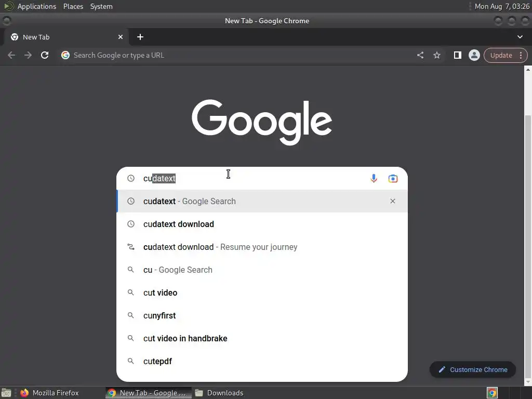Bookmark this tab with the star icon
Screen dimensions: 532x399
click(437, 55)
